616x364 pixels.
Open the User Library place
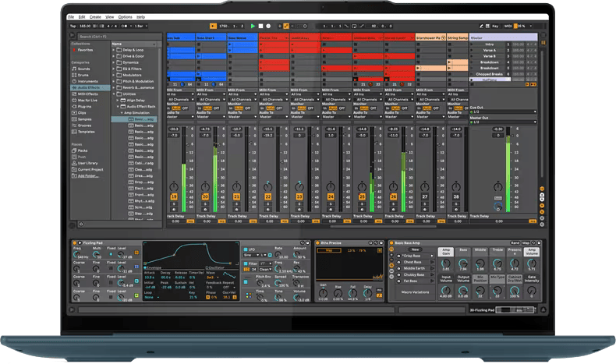pos(87,163)
